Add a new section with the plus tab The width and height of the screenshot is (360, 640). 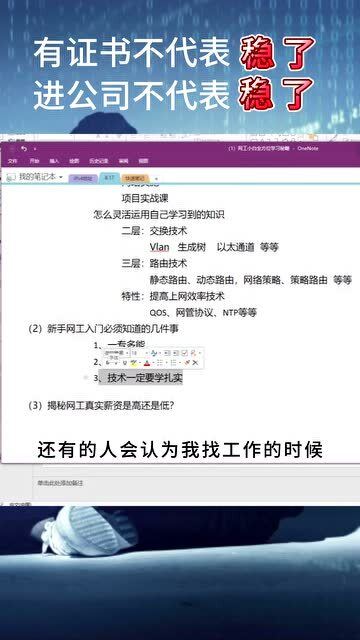pyautogui.click(x=156, y=179)
